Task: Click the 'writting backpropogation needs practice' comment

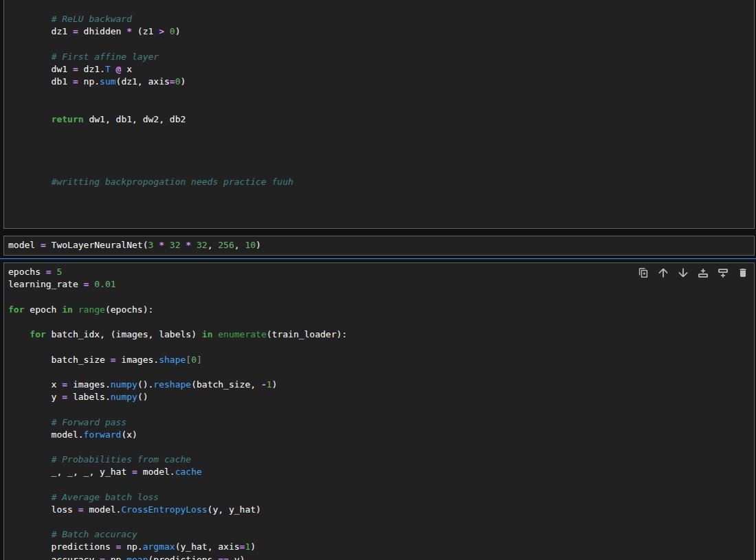Action: tap(172, 181)
